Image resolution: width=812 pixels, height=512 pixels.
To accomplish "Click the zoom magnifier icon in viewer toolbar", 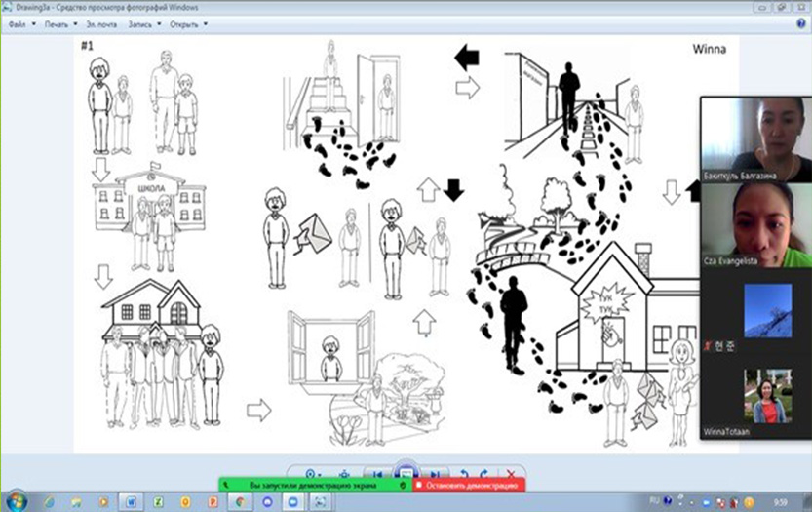I will [310, 473].
